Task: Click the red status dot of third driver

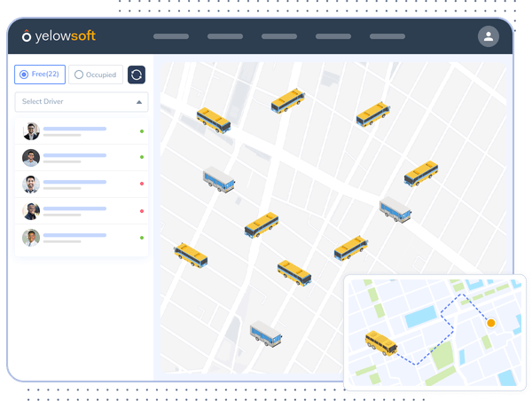Action: (x=142, y=185)
